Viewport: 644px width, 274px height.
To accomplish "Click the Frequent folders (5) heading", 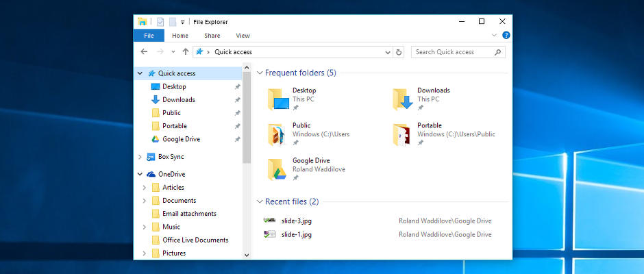I will [x=301, y=73].
